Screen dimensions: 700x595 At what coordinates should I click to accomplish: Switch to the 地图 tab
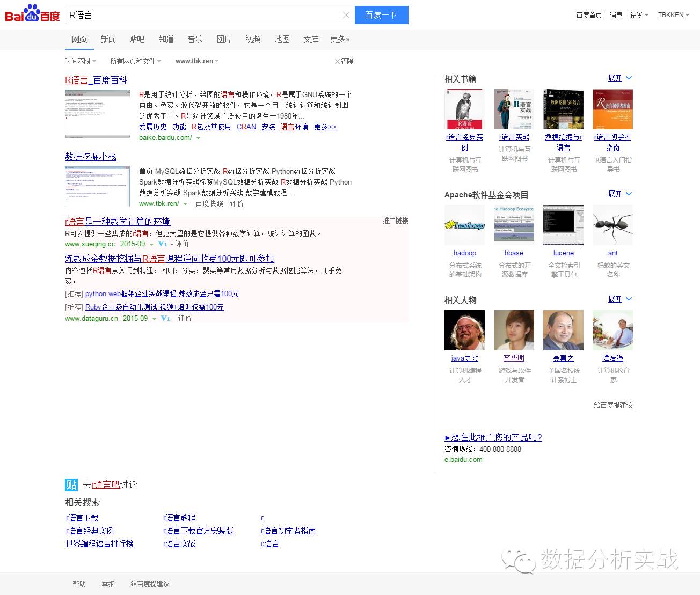tap(282, 39)
